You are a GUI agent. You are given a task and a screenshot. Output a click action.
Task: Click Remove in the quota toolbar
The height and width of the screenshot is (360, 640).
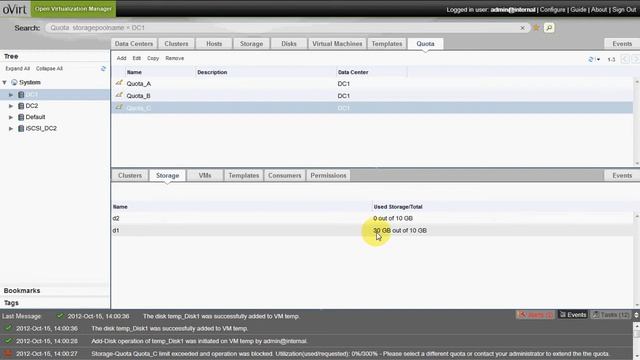coord(175,58)
